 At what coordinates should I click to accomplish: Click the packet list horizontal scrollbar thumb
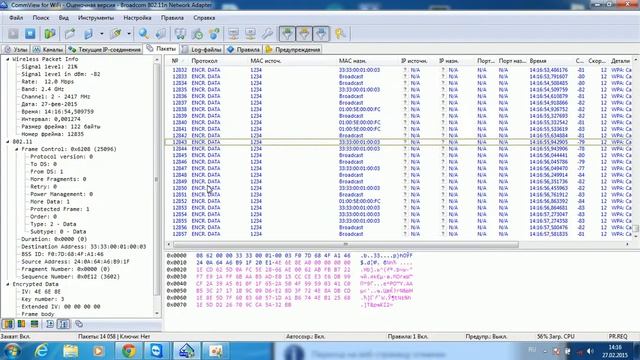coord(346,244)
